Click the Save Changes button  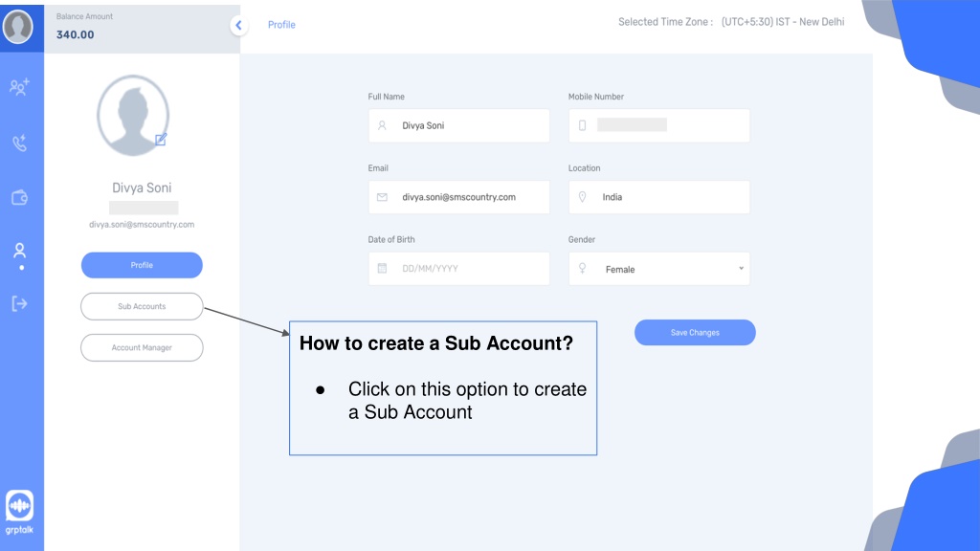click(695, 332)
